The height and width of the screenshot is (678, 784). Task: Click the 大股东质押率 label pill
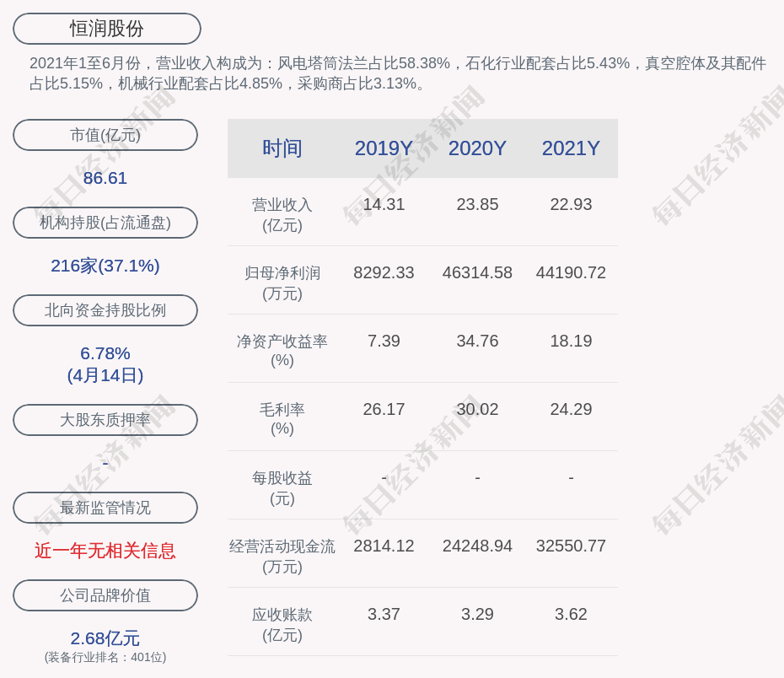click(105, 420)
